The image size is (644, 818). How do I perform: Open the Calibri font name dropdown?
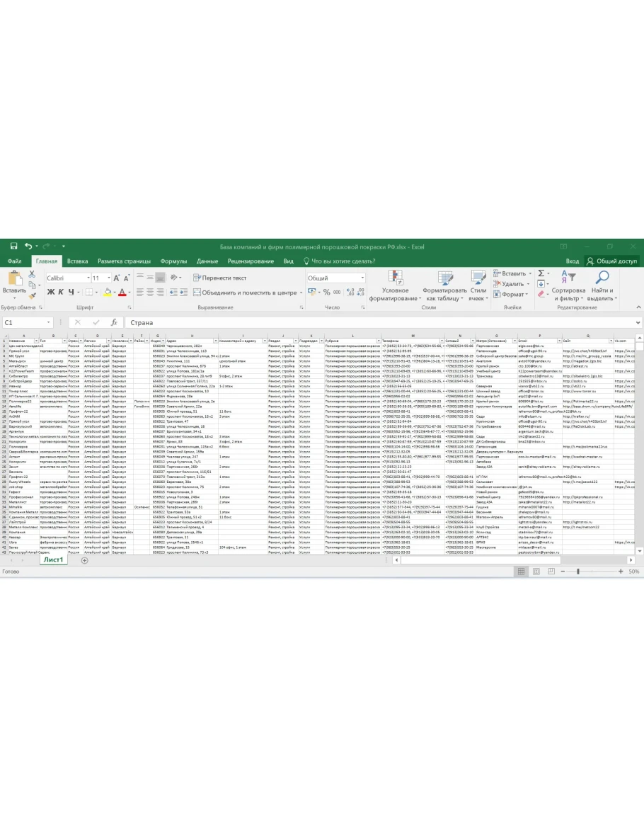coord(88,278)
